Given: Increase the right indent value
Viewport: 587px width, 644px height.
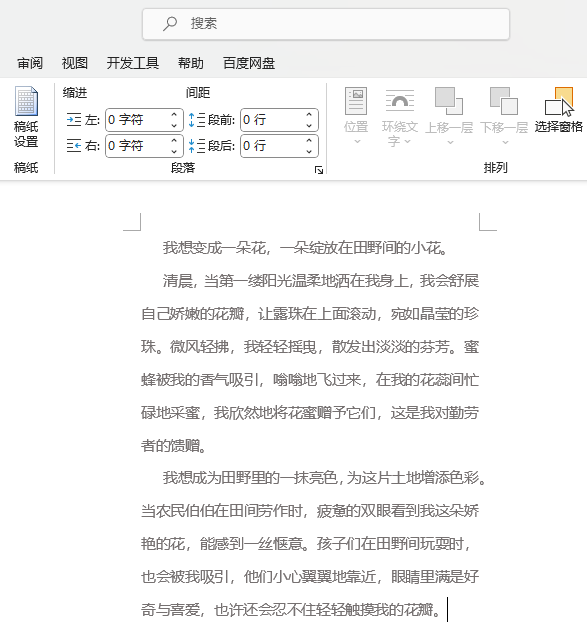Looking at the screenshot, I should coord(174,140).
